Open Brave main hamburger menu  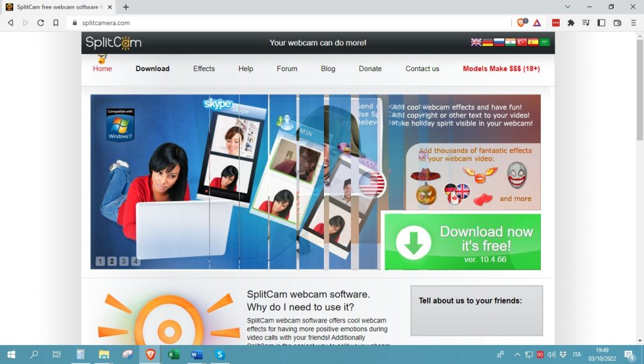coord(633,23)
